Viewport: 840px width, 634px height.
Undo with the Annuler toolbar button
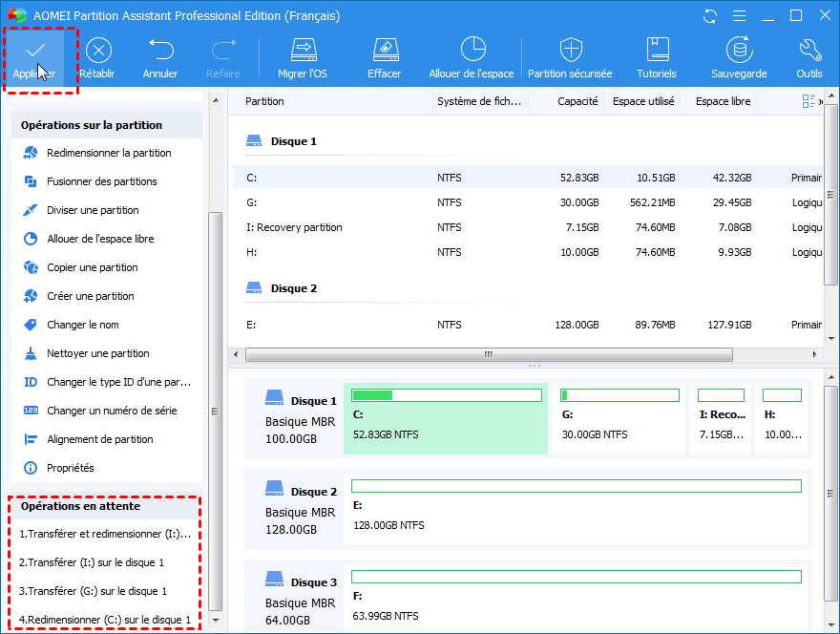[x=160, y=57]
